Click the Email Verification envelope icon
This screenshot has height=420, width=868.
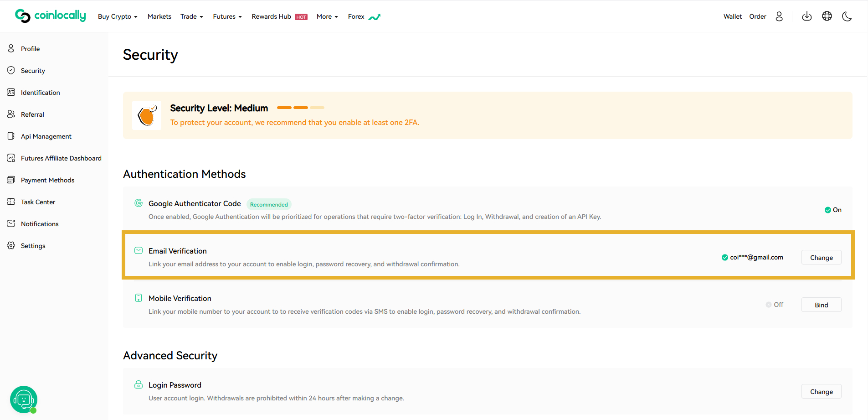pos(139,250)
